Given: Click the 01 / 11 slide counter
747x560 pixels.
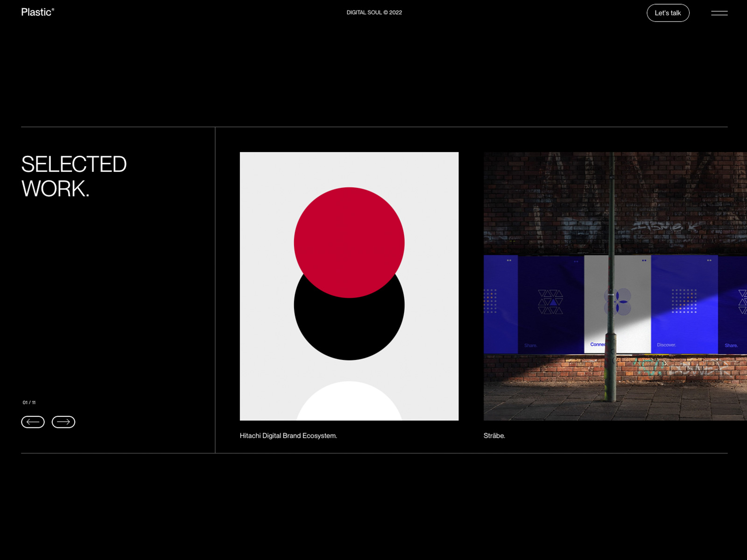Looking at the screenshot, I should pos(29,402).
